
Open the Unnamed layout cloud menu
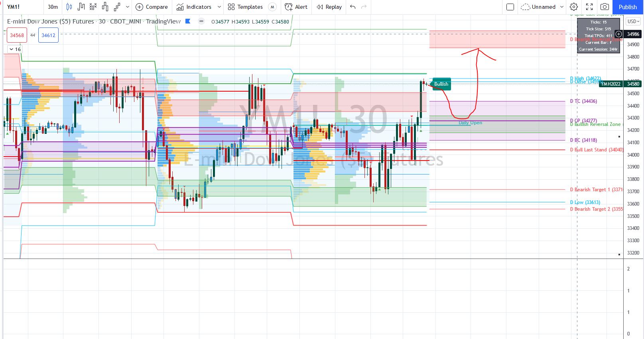538,7
